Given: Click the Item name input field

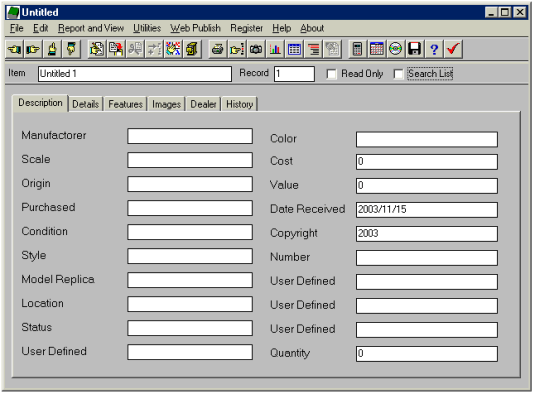Looking at the screenshot, I should (135, 74).
